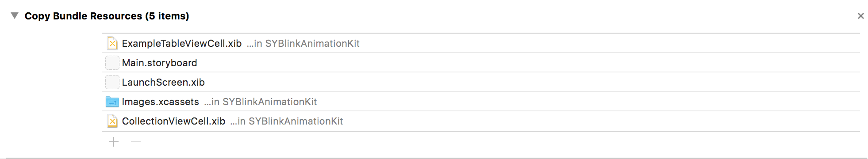Image resolution: width=868 pixels, height=159 pixels.
Task: Click the Images.xcassets blue folder icon
Action: point(112,102)
